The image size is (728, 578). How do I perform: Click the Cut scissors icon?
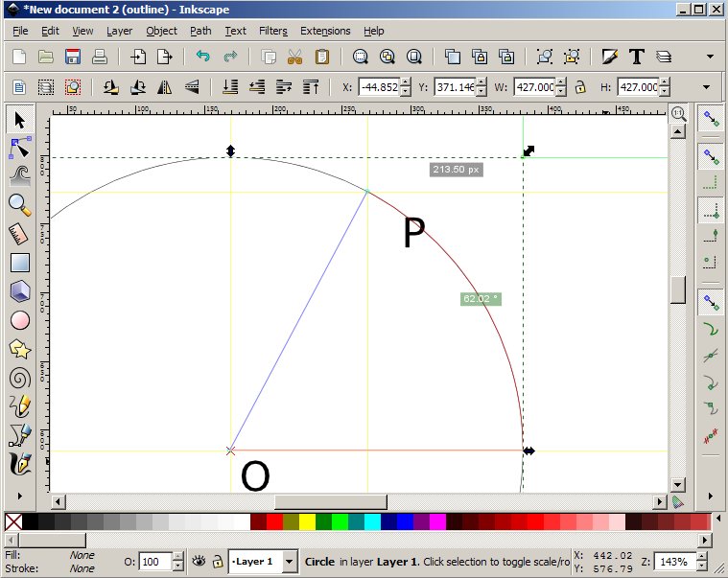294,58
